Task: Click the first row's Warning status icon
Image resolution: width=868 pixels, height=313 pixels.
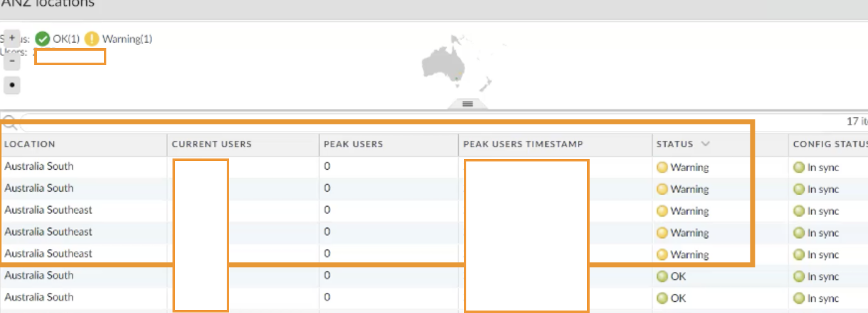Action: (662, 167)
